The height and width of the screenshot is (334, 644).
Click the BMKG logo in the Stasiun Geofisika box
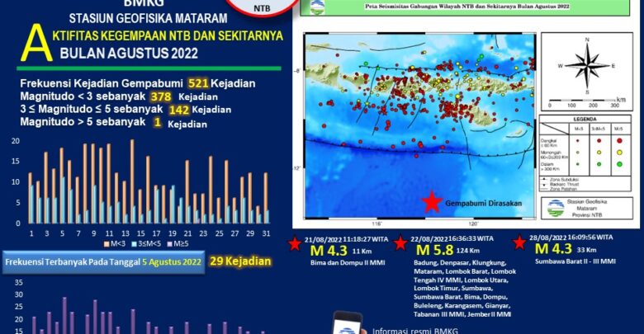click(556, 208)
